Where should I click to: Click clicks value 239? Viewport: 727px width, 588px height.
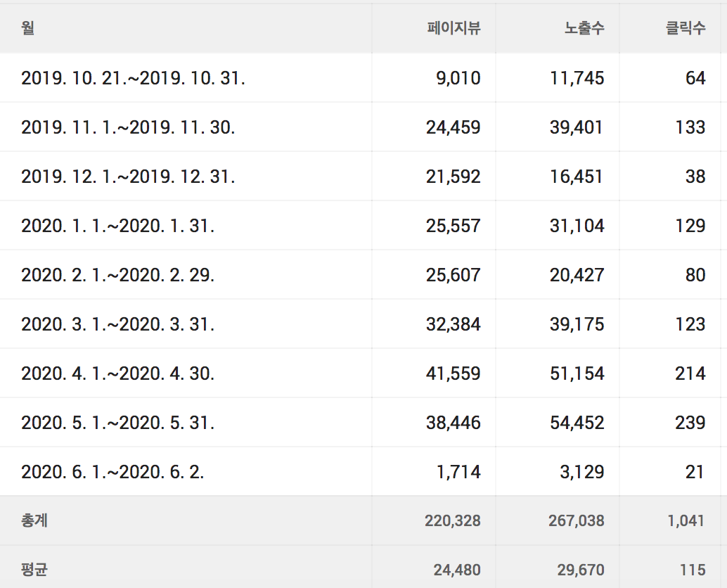(x=690, y=423)
